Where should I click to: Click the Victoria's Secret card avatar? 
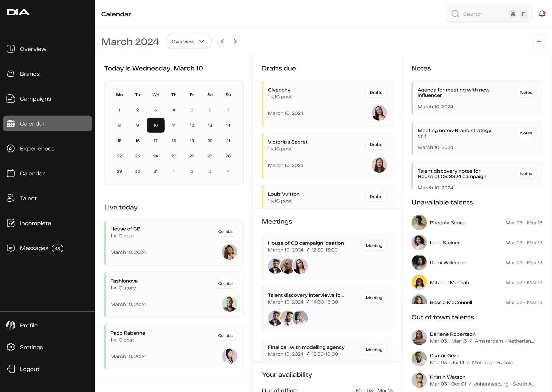pos(379,165)
